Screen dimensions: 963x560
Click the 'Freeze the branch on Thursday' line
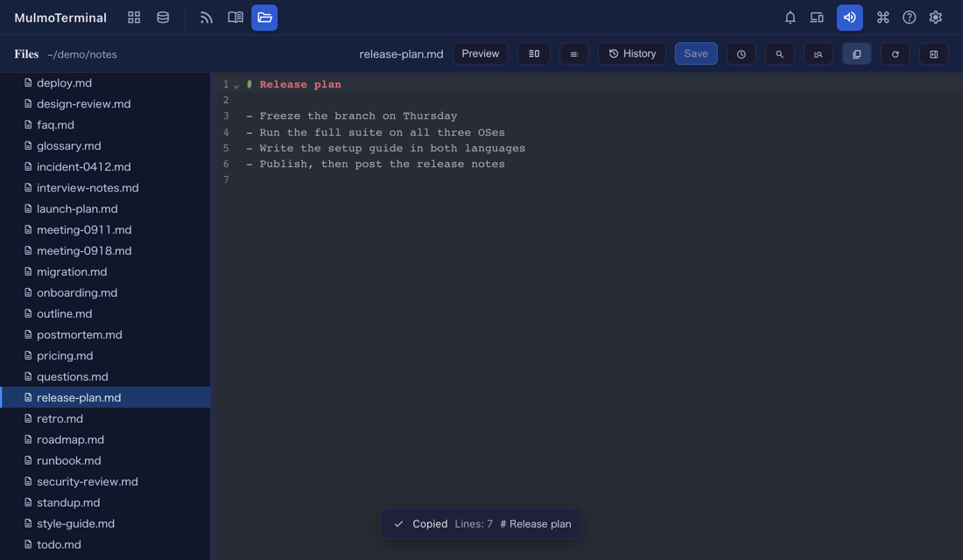point(352,116)
